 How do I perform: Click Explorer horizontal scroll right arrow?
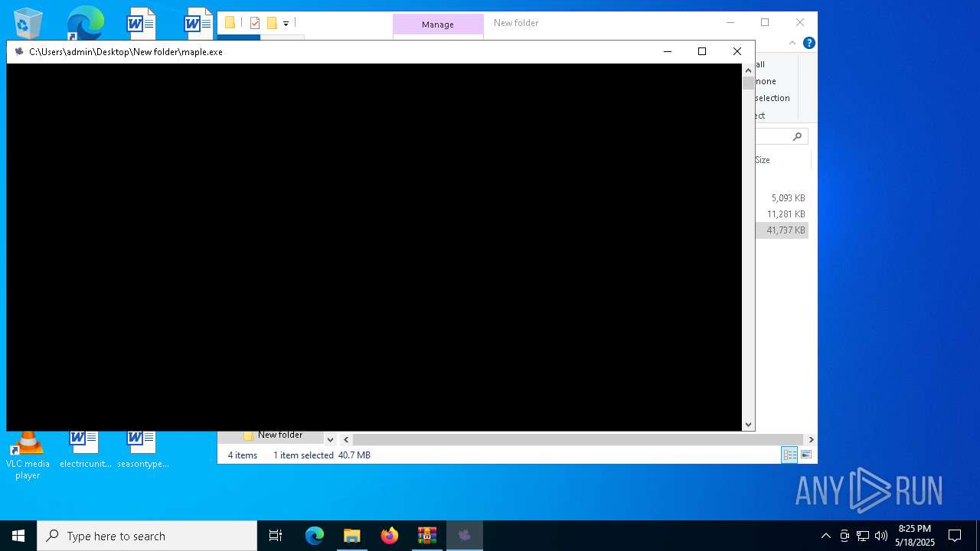coord(811,439)
